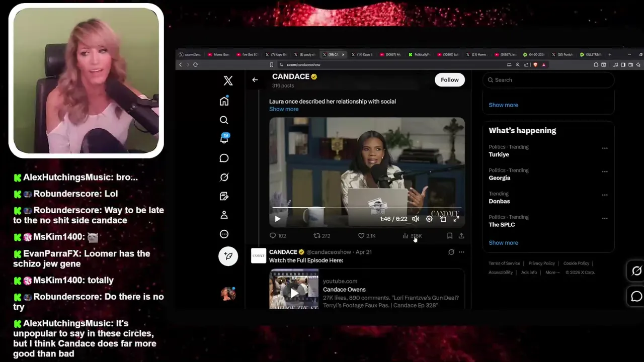Open more options for Georgia trend
This screenshot has height=362, width=644.
pyautogui.click(x=605, y=171)
